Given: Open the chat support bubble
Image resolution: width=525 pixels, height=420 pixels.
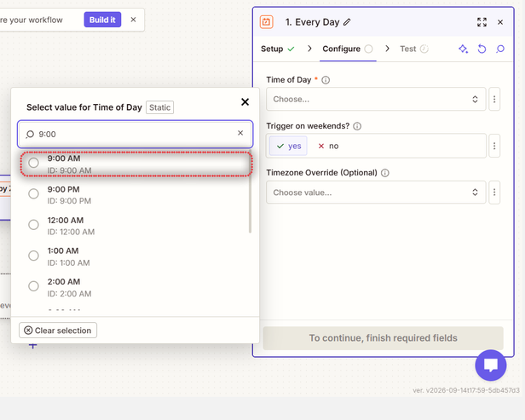Looking at the screenshot, I should (x=491, y=365).
